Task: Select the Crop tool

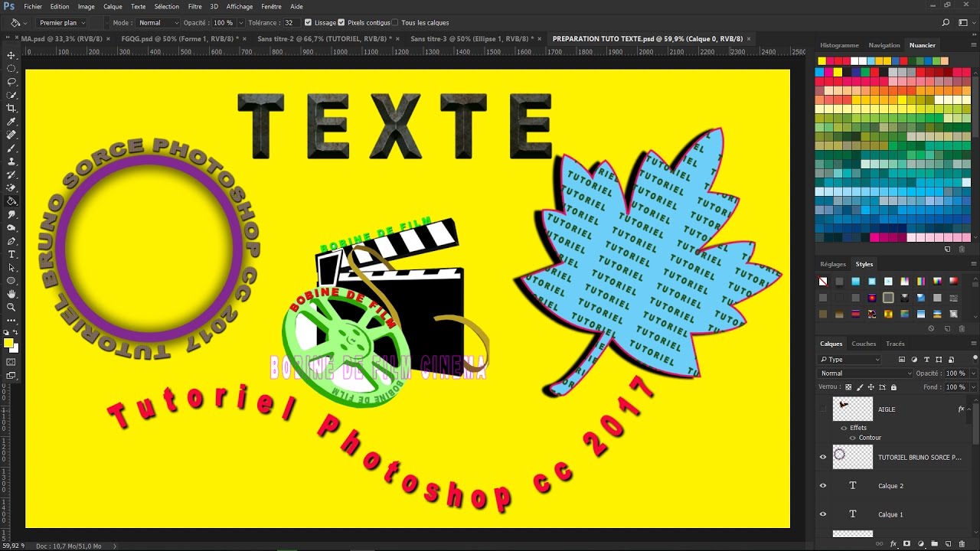Action: 11,109
